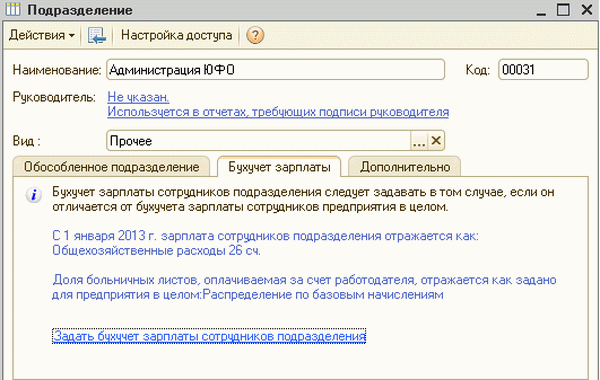Switch to the Обособленное подразделение tab
This screenshot has width=600, height=380.
(x=111, y=167)
